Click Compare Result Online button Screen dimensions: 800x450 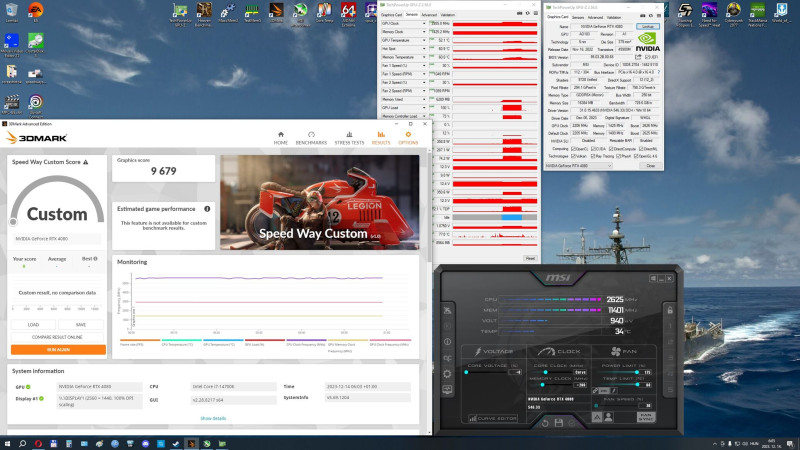tap(57, 337)
